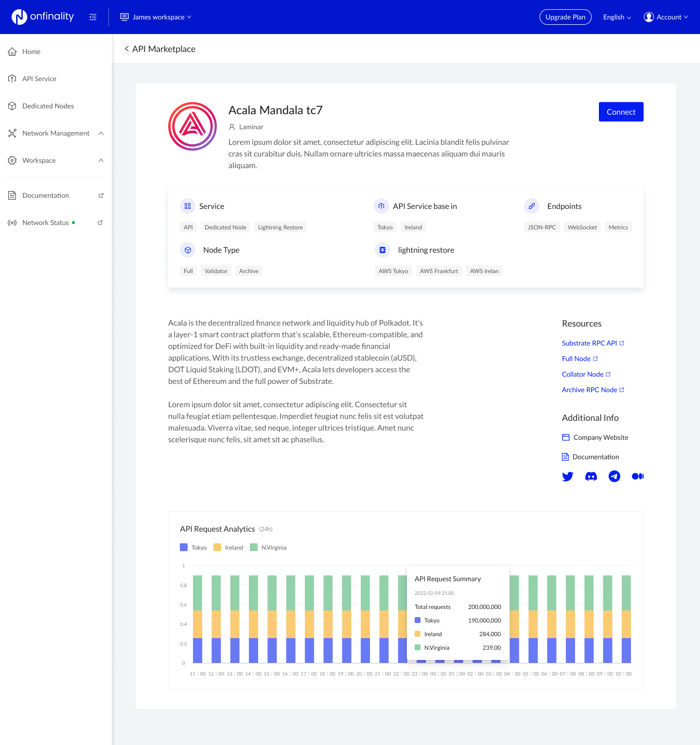Click the Account avatar icon
This screenshot has height=745, width=700.
(x=649, y=17)
